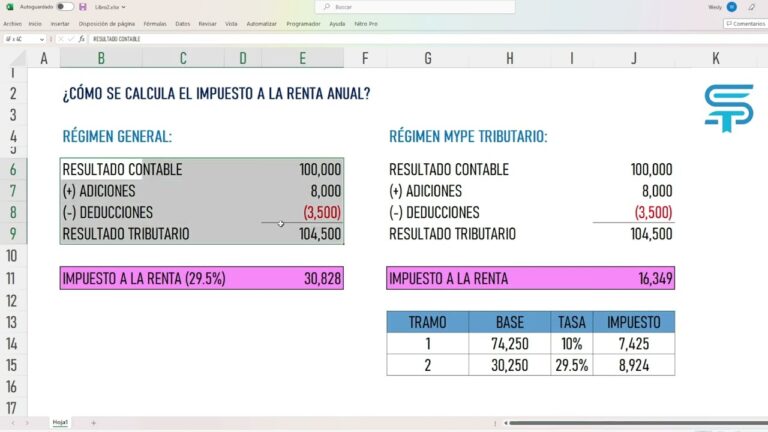Open the Automatizar ribbon tab
The height and width of the screenshot is (432, 768).
tap(262, 24)
